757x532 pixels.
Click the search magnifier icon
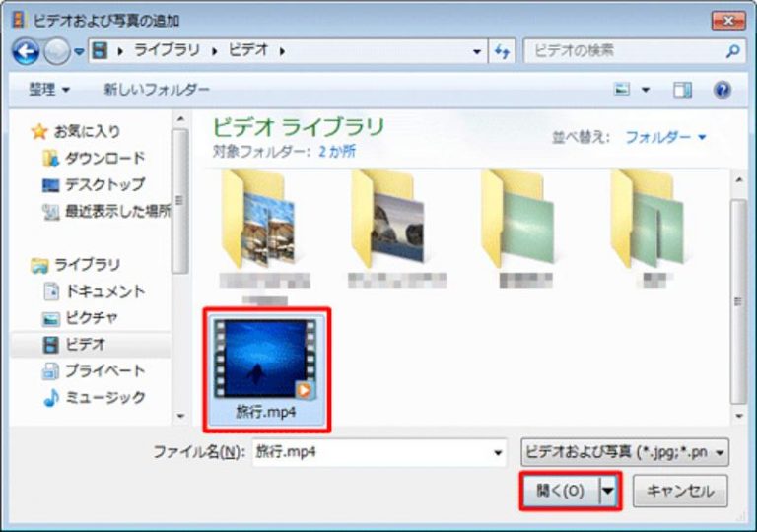click(732, 51)
